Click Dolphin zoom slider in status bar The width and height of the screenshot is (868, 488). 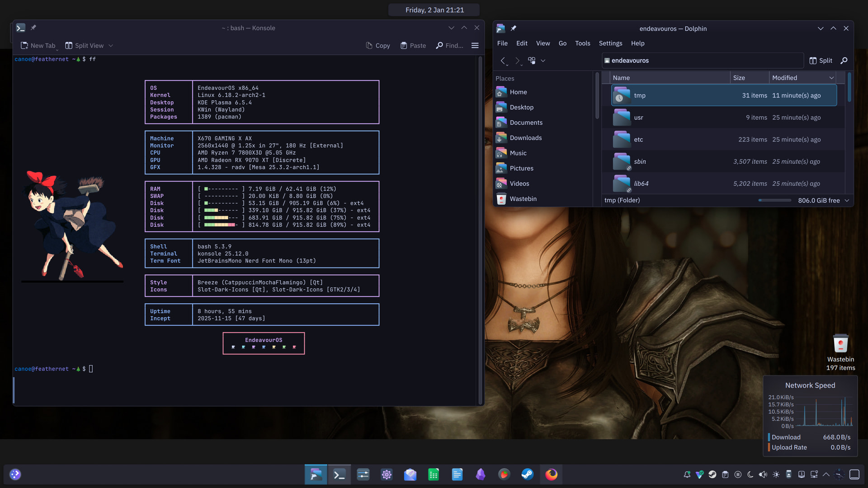(774, 200)
